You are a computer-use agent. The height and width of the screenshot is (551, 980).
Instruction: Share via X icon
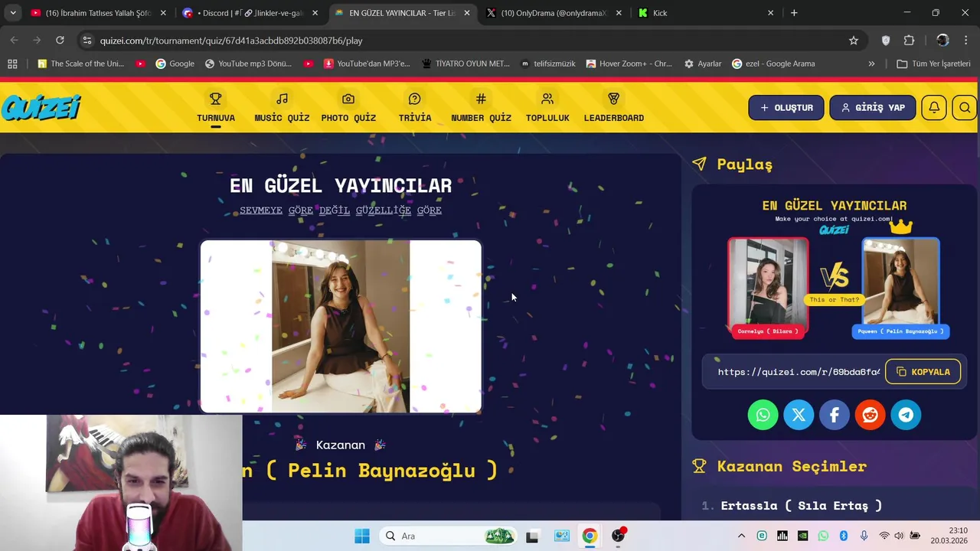point(799,415)
